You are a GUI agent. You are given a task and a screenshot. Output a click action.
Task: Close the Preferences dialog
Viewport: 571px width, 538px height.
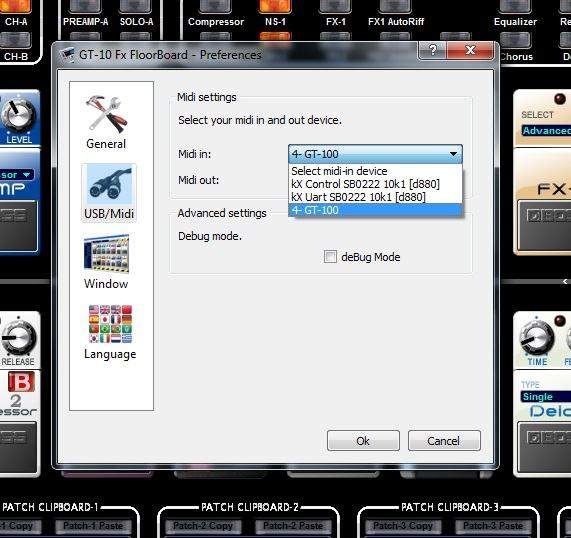pyautogui.click(x=470, y=50)
